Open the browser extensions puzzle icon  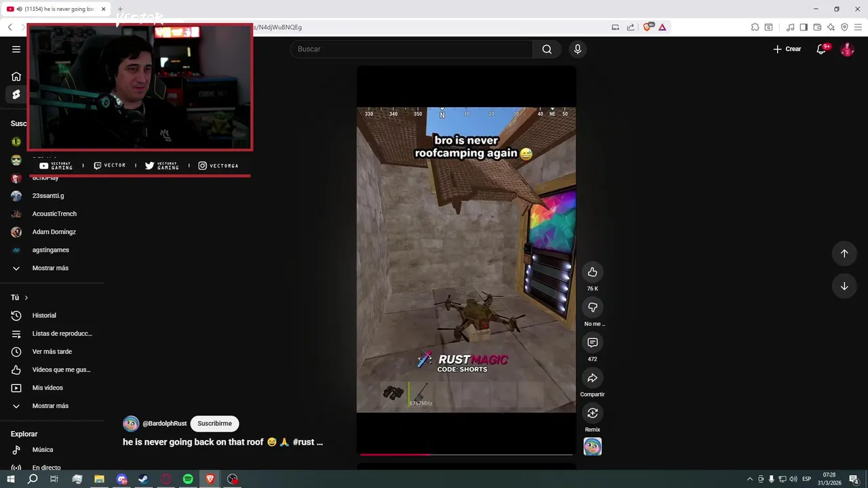(755, 27)
